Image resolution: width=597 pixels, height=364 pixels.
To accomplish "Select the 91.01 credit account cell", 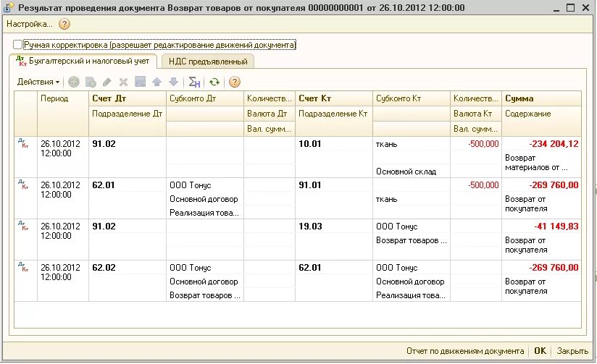I will (334, 185).
